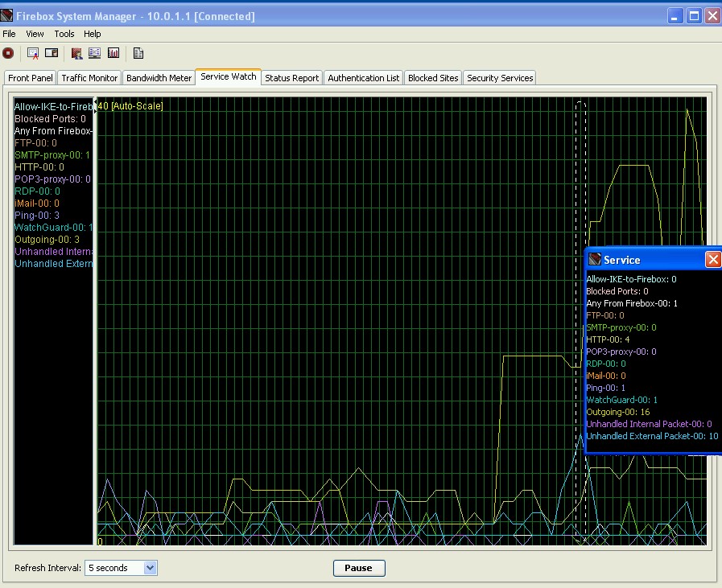
Task: Launch the firewall Policy Manager icon
Action: [76, 53]
